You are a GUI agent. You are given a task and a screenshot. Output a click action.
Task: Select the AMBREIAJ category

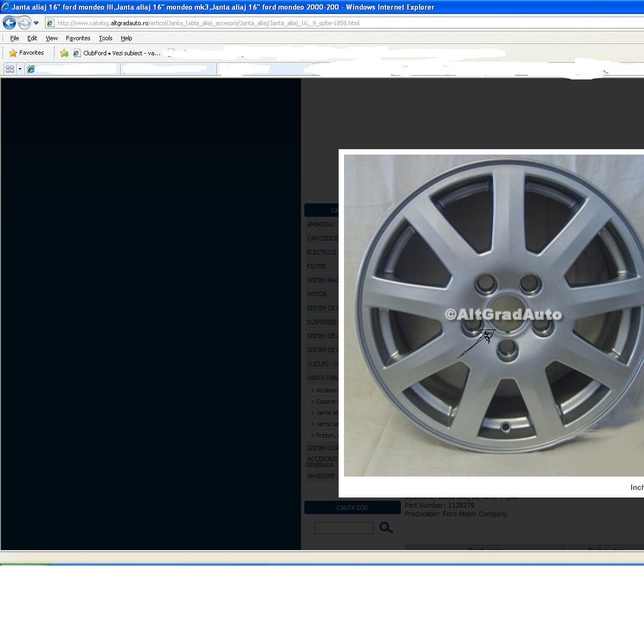(320, 224)
